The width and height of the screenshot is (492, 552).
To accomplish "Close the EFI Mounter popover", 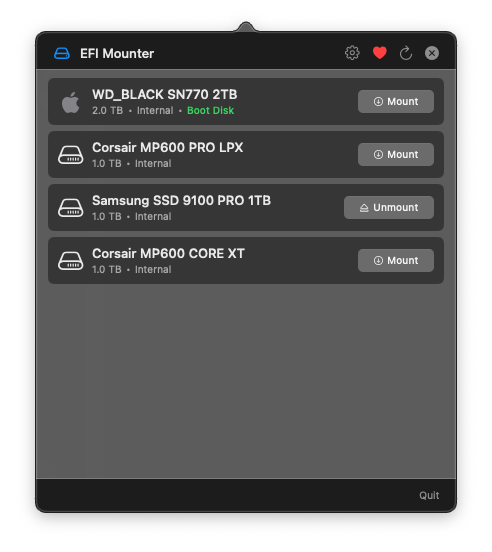I will [x=431, y=53].
